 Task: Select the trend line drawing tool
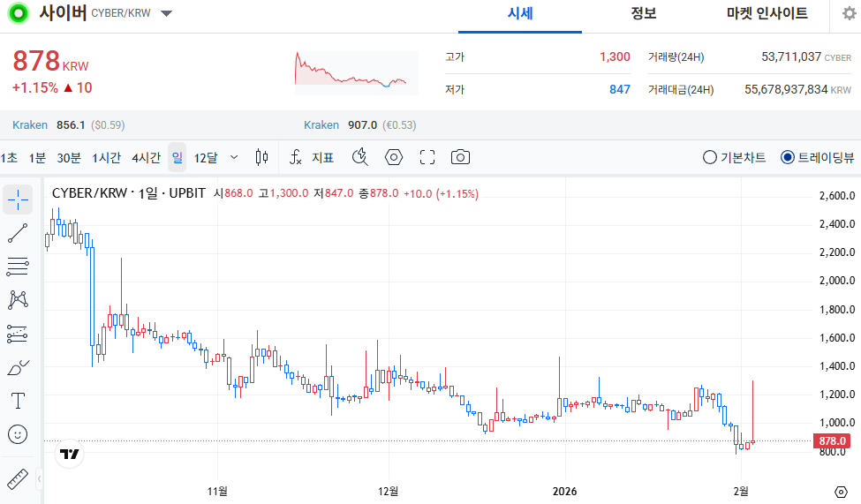click(x=18, y=233)
